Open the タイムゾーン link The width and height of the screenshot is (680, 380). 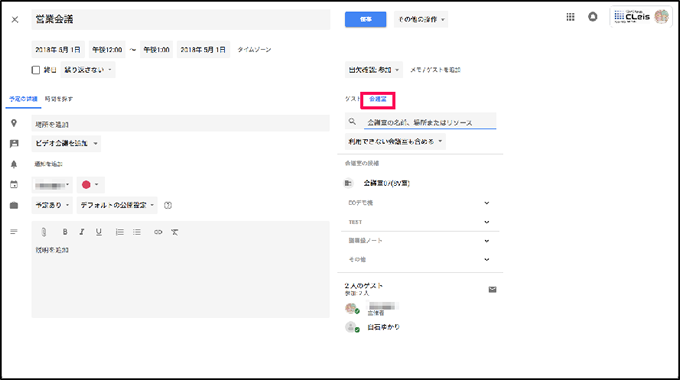point(254,50)
